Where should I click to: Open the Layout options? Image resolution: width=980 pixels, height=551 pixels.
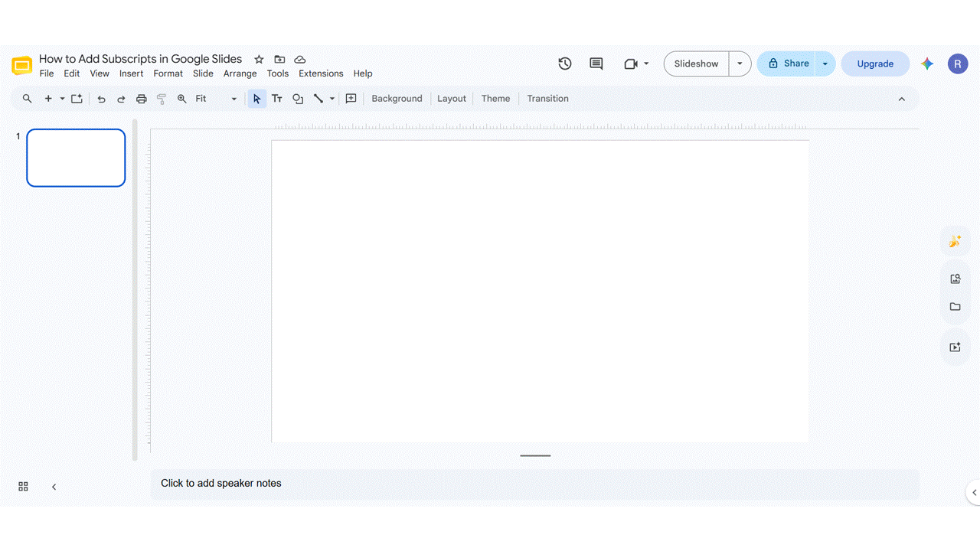point(452,99)
